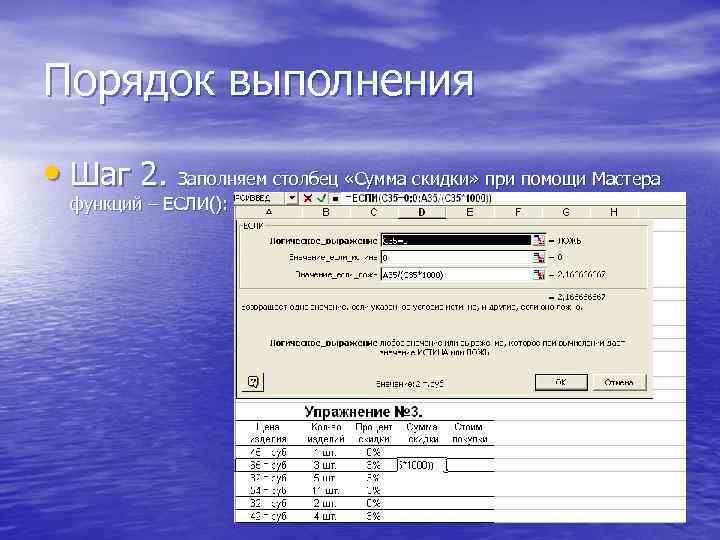Click the '4 шт.' quantity cell
720x540 pixels.
(x=326, y=516)
